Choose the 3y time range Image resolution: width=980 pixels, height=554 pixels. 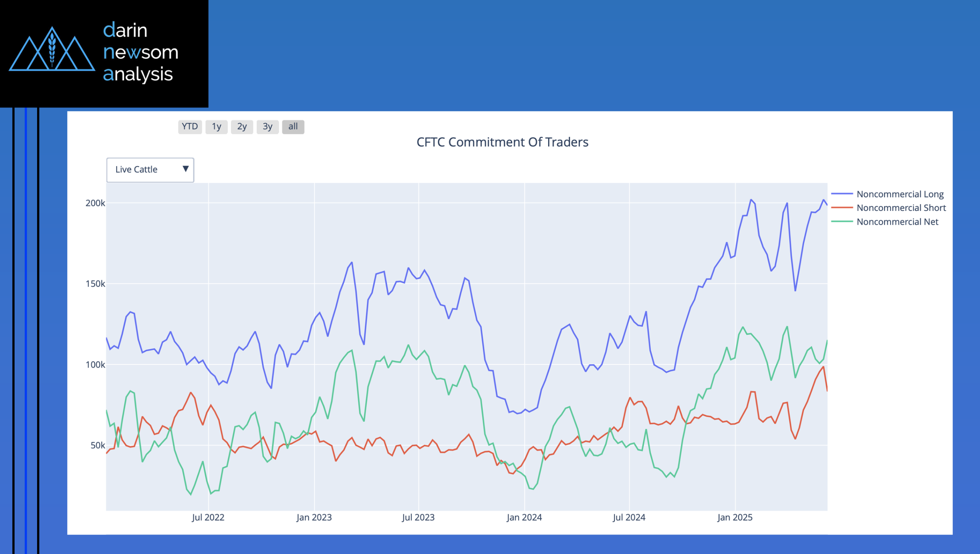click(267, 127)
